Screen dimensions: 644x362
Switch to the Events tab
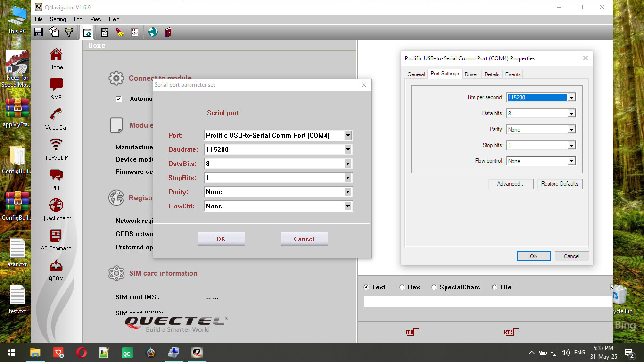tap(513, 74)
